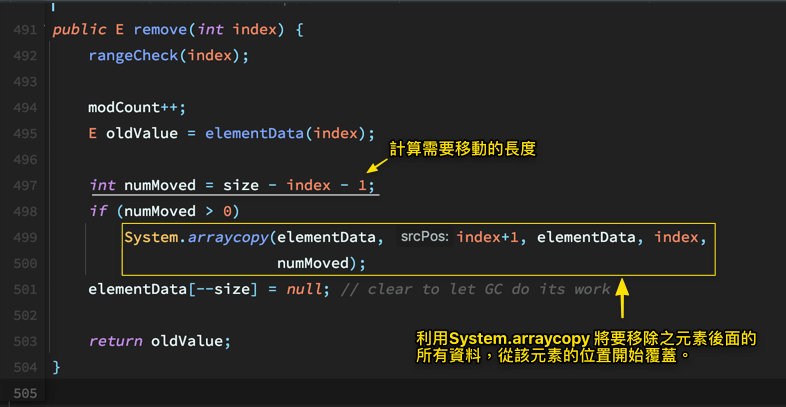Click the yellow annotation text 計算需要移動的長度
Viewport: 786px width, 407px height.
(x=463, y=150)
